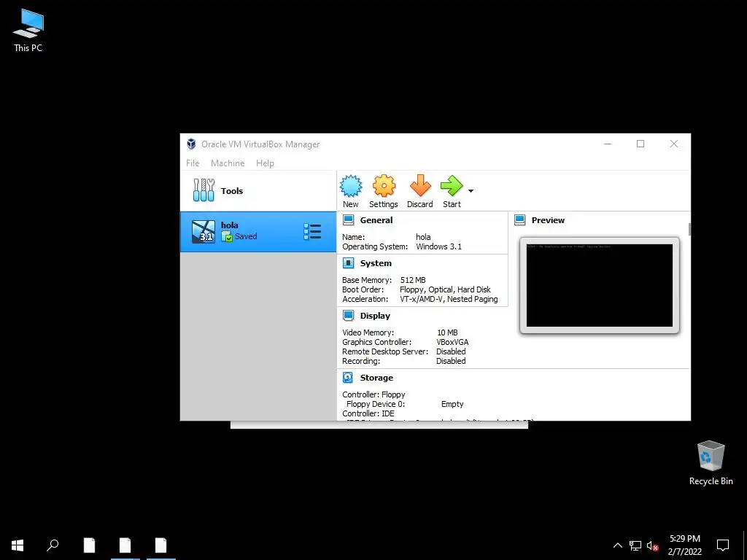747x560 pixels.
Task: Click the Display section screen icon
Action: pyautogui.click(x=348, y=315)
